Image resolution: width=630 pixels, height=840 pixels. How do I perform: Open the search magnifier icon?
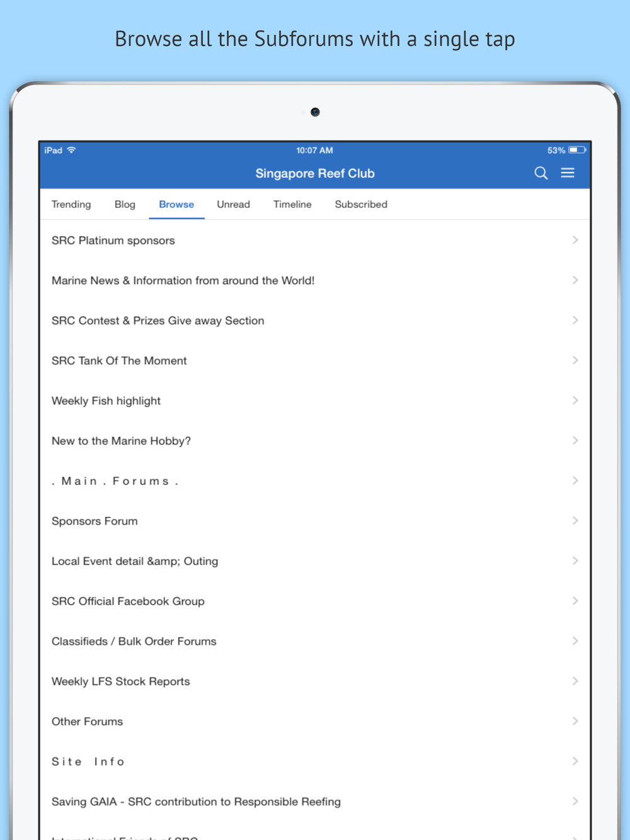click(541, 173)
